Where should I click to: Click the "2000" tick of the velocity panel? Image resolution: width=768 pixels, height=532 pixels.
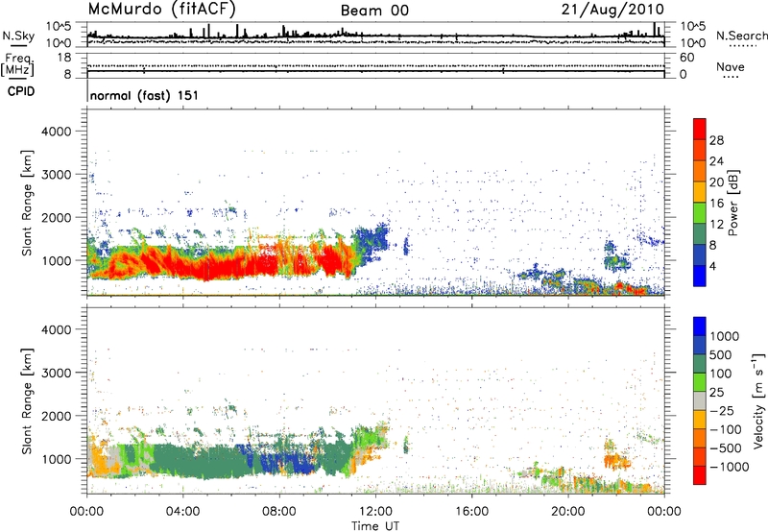point(56,416)
